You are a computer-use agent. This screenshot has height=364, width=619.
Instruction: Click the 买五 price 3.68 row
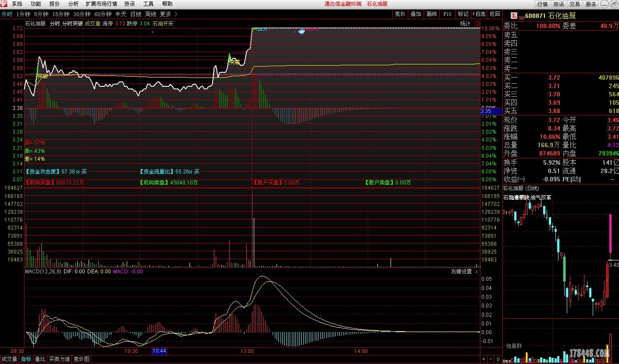561,111
